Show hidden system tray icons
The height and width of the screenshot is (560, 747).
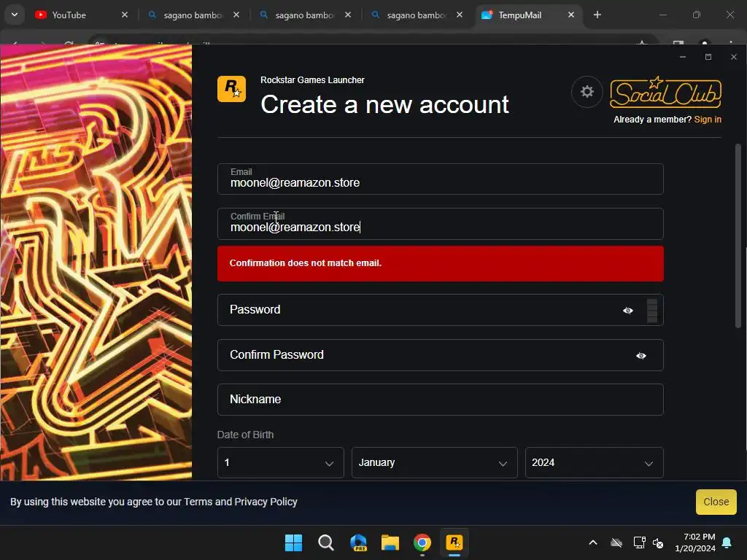pyautogui.click(x=592, y=542)
